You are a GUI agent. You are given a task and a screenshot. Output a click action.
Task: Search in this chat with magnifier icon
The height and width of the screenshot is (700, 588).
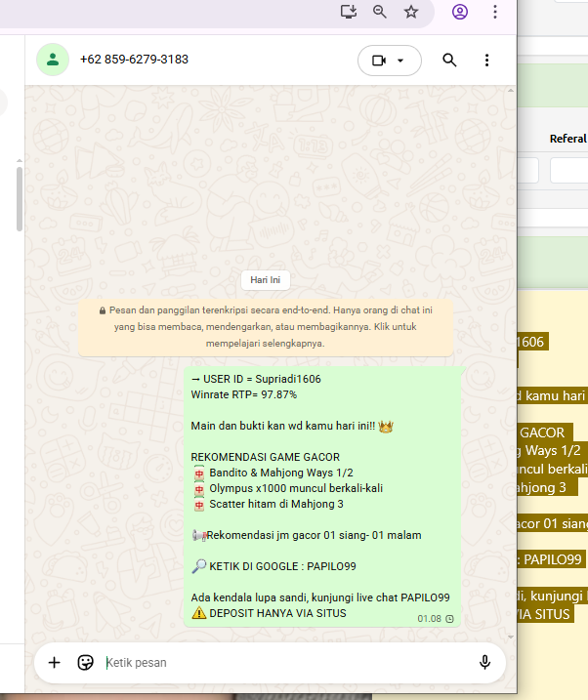[449, 61]
